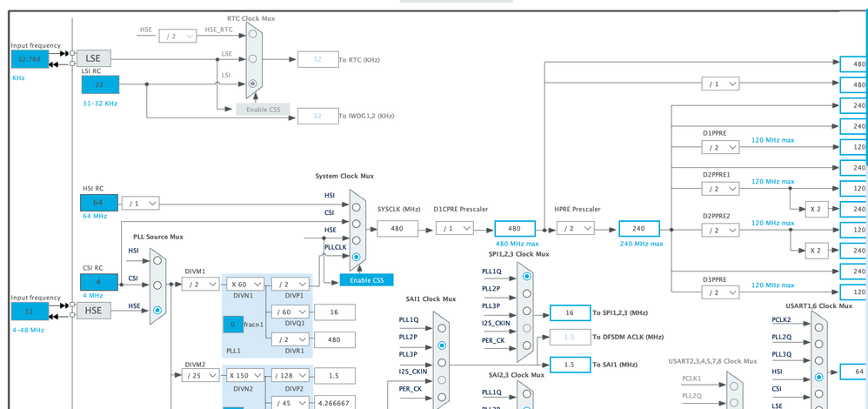Open the DIVM1 divider dropdown

point(200,284)
